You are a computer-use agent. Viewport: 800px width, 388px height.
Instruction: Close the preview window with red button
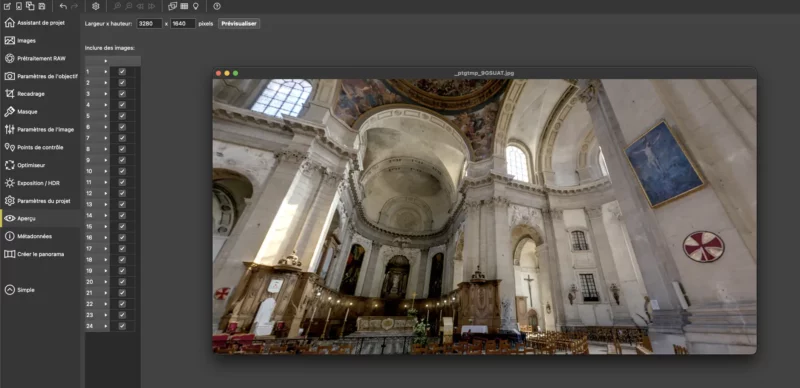click(218, 73)
